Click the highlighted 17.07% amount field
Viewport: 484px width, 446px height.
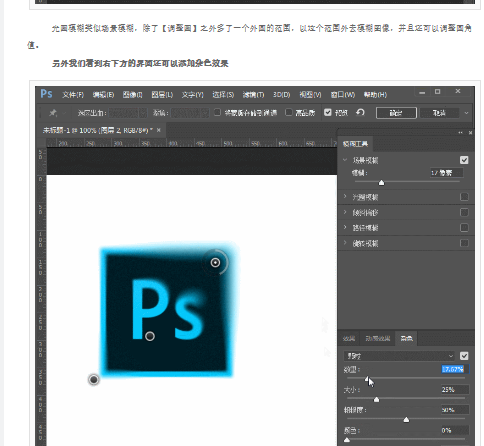(x=455, y=369)
